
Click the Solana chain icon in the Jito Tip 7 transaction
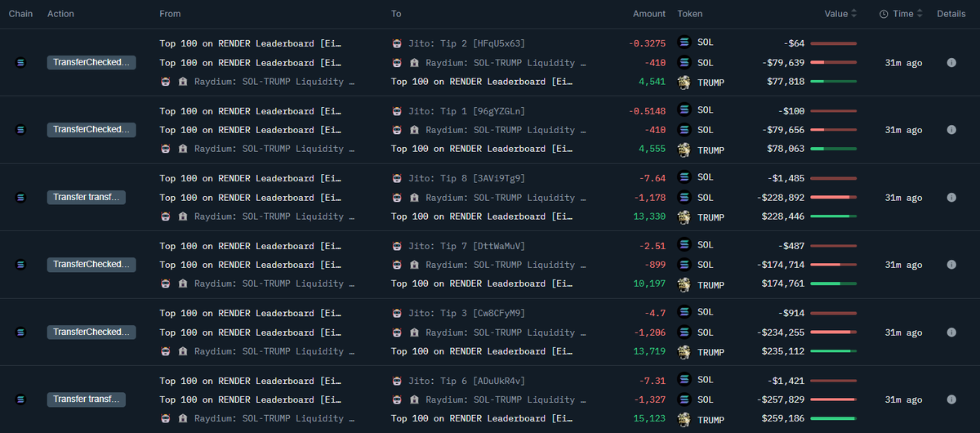tap(21, 264)
